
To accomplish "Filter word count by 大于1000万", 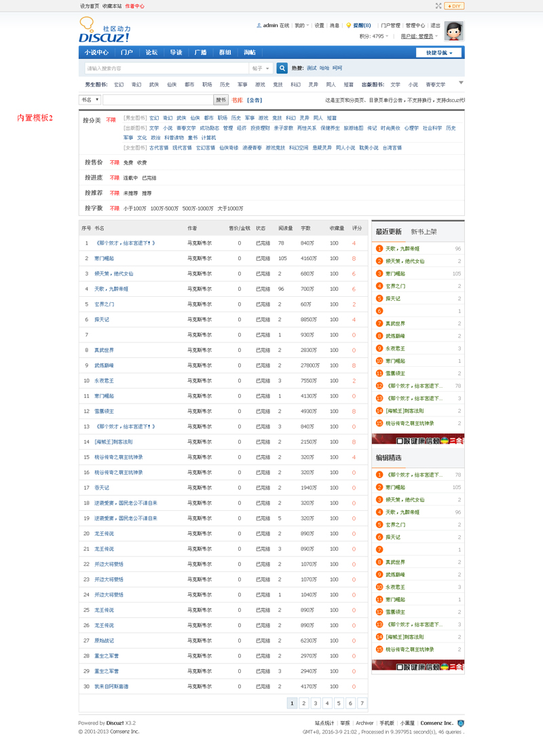I will [230, 209].
